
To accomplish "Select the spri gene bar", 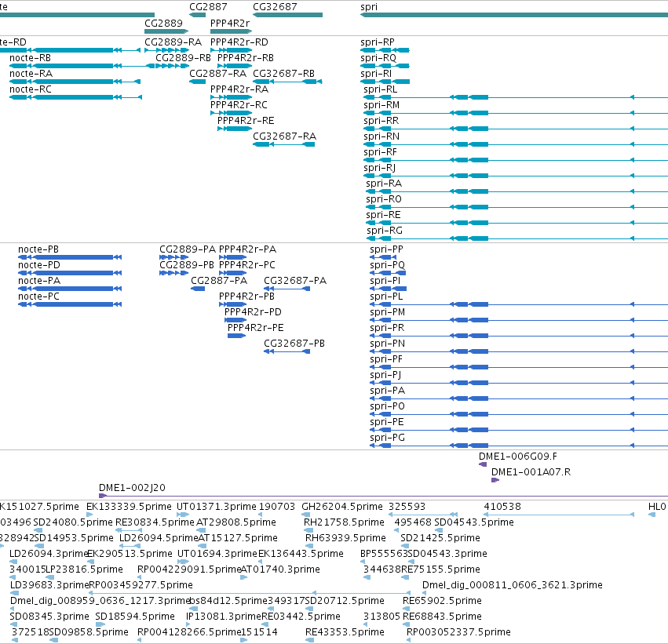I will pos(514,15).
